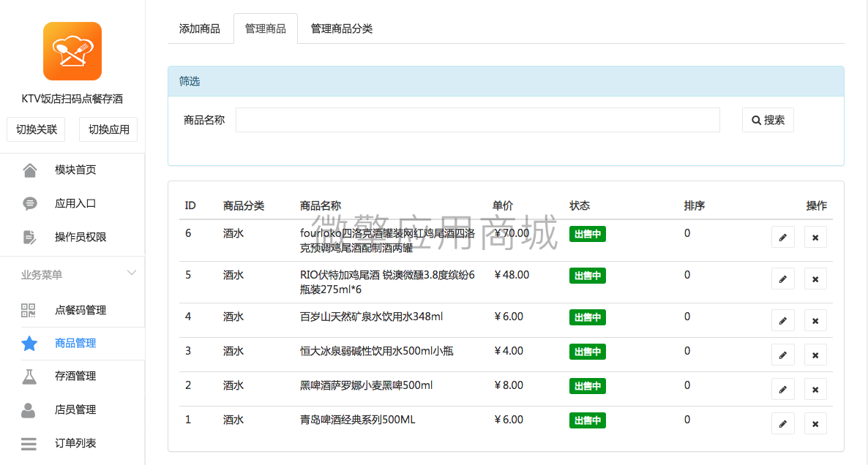Switch to the 添加商品 tab
Screen dimensions: 868x465
pos(199,29)
